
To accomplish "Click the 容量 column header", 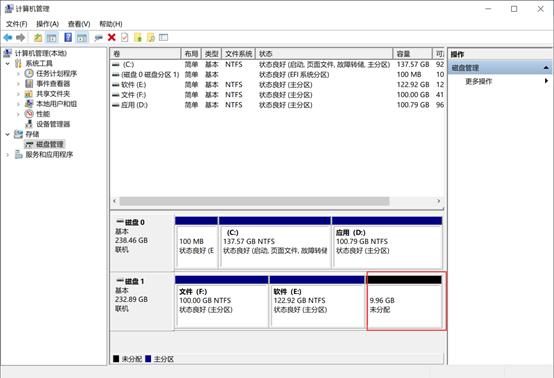I will (x=412, y=54).
